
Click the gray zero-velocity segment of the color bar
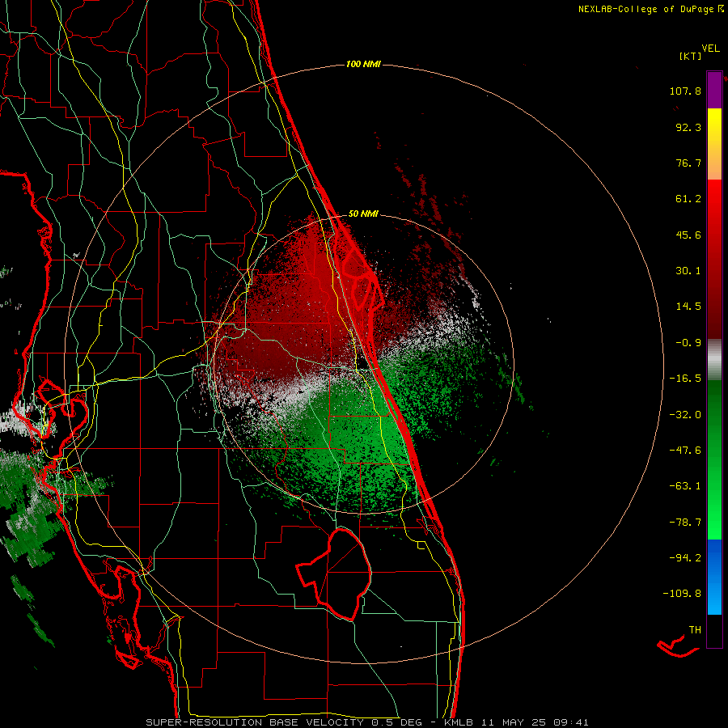click(x=714, y=360)
